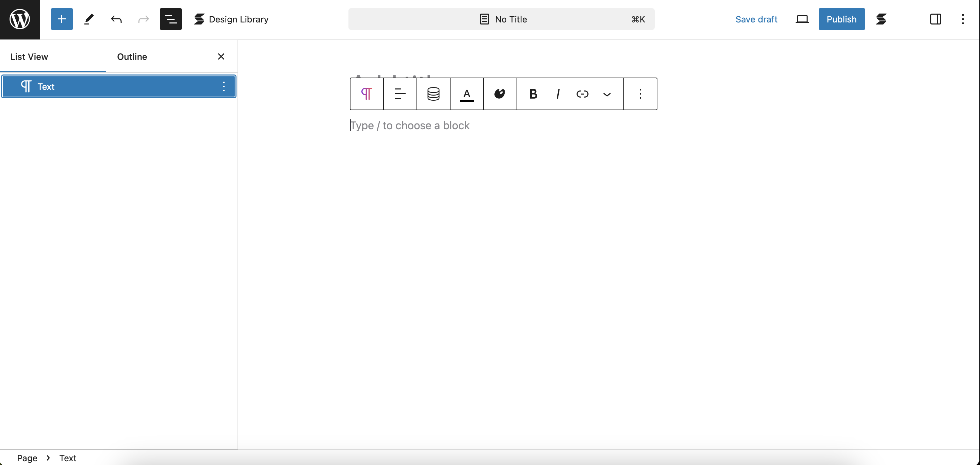Screen dimensions: 980x465
Task: Open options for Text block in List View
Action: [224, 87]
